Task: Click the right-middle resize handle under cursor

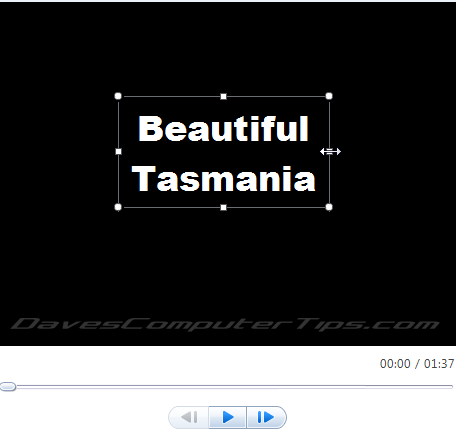Action: click(x=330, y=152)
